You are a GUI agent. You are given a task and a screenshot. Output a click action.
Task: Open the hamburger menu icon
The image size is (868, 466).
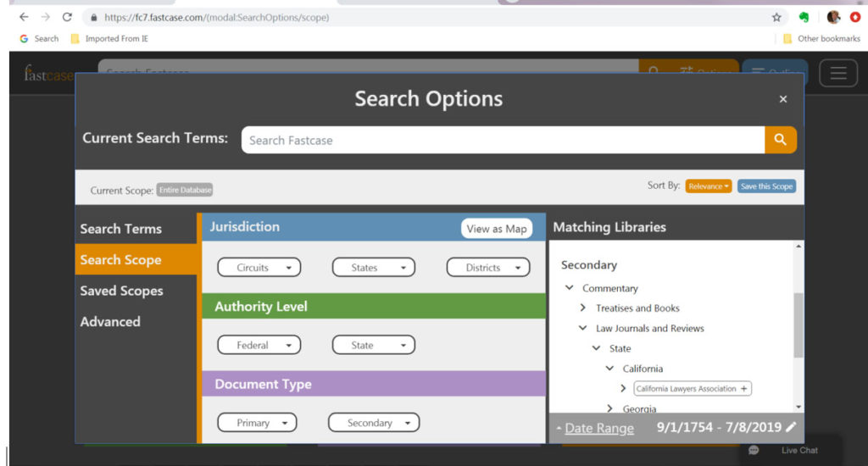pyautogui.click(x=838, y=73)
